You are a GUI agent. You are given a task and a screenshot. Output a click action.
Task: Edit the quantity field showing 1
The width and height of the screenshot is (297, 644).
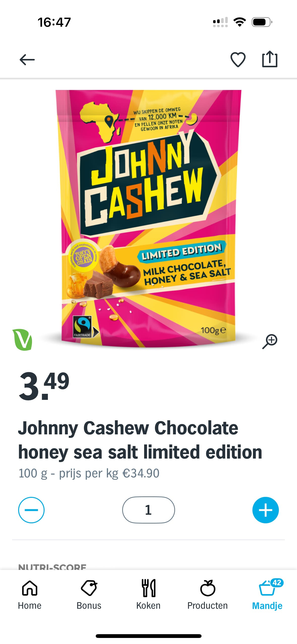pos(148,510)
